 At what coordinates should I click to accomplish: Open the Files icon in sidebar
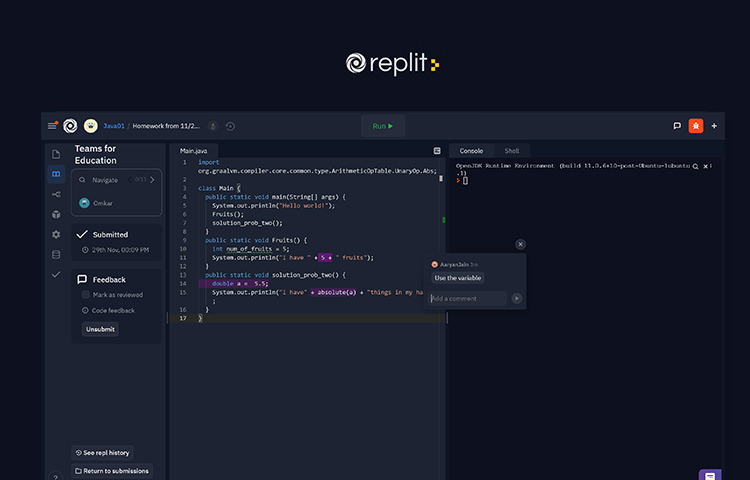[56, 154]
